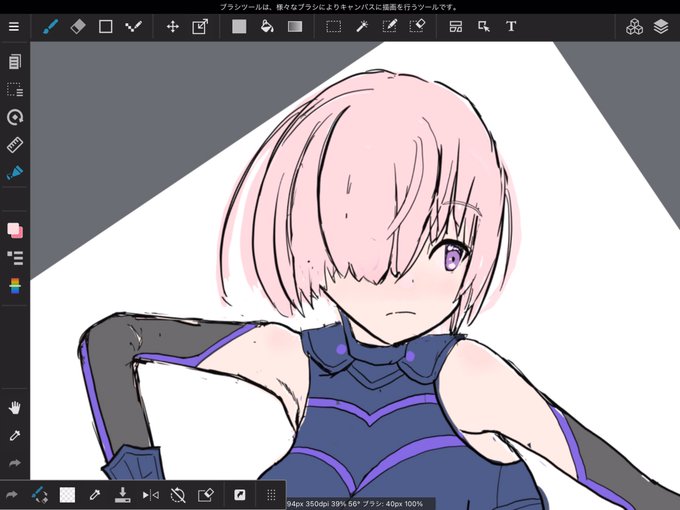Select the comic panel Divide tool
The height and width of the screenshot is (510, 680).
(455, 26)
